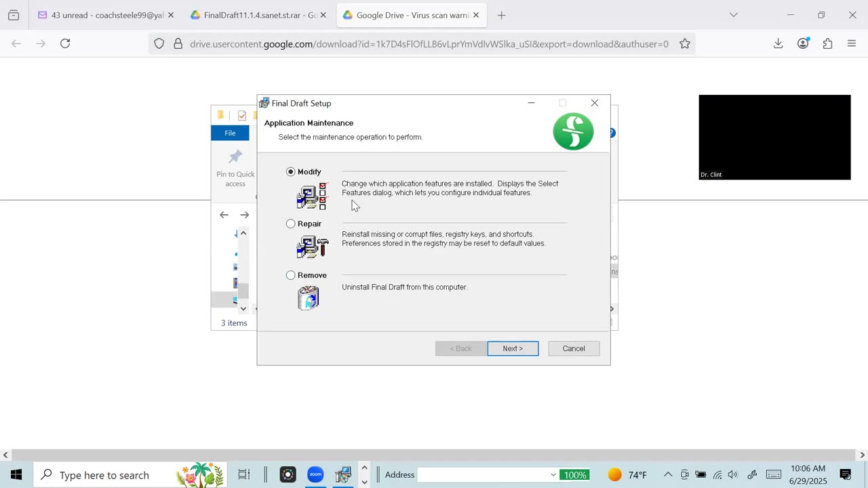868x488 pixels.
Task: Click the Modify features checklist icon
Action: pos(312,197)
